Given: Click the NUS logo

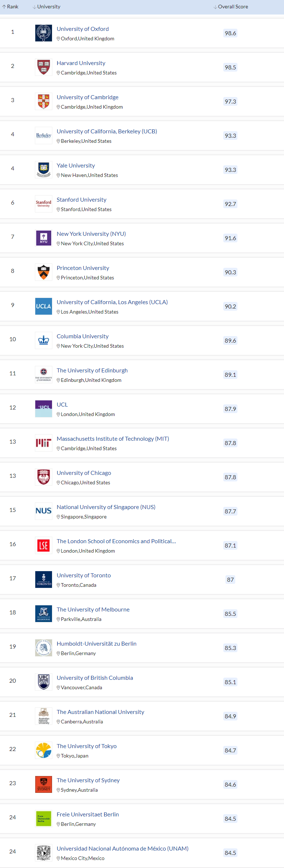Looking at the screenshot, I should pos(44,511).
